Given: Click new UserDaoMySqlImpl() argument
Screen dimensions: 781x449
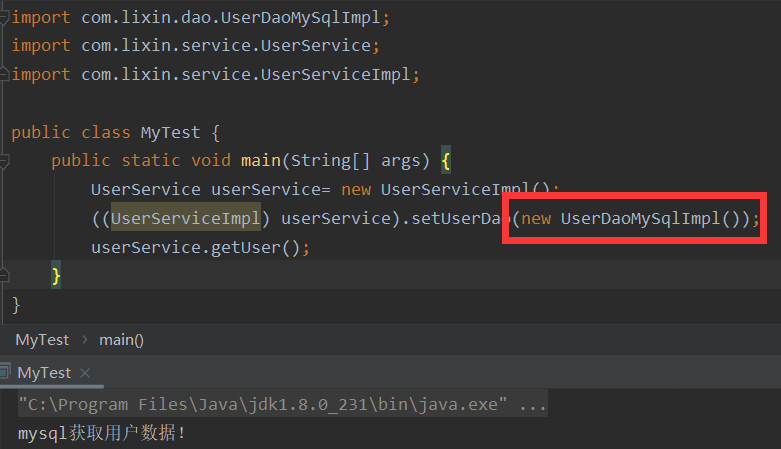Looking at the screenshot, I should 630,218.
